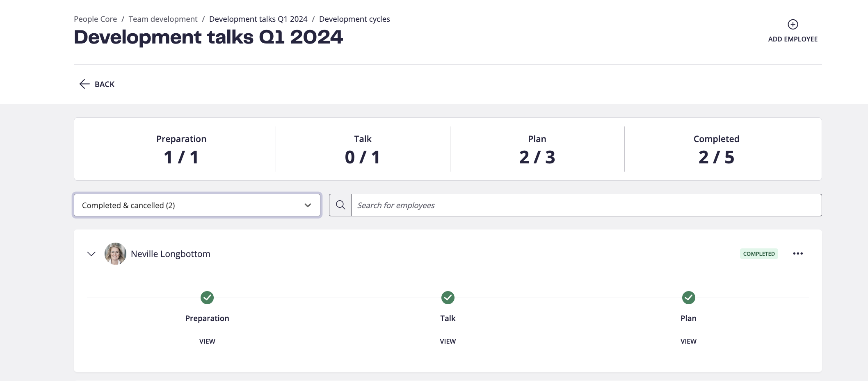Open Development talks Q1 2024 breadcrumb
868x381 pixels.
point(258,19)
